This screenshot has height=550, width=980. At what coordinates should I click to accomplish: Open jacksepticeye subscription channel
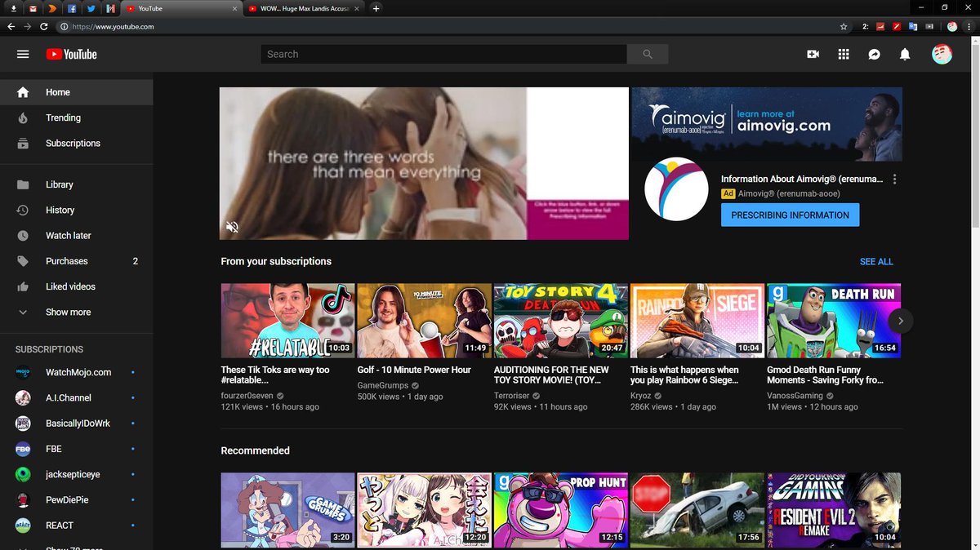(76, 474)
